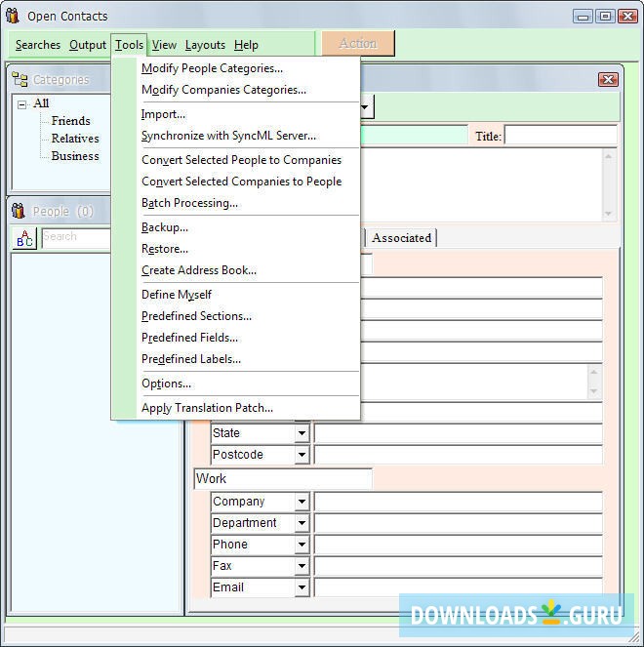This screenshot has height=647, width=644.
Task: Choose Create Address Book
Action: 248,270
